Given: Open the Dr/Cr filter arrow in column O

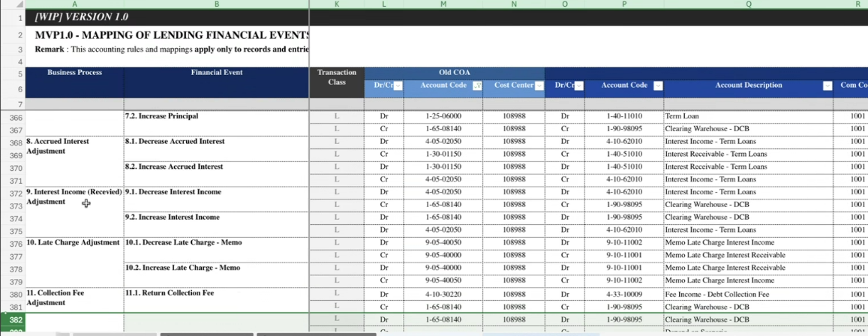Looking at the screenshot, I should coord(578,86).
